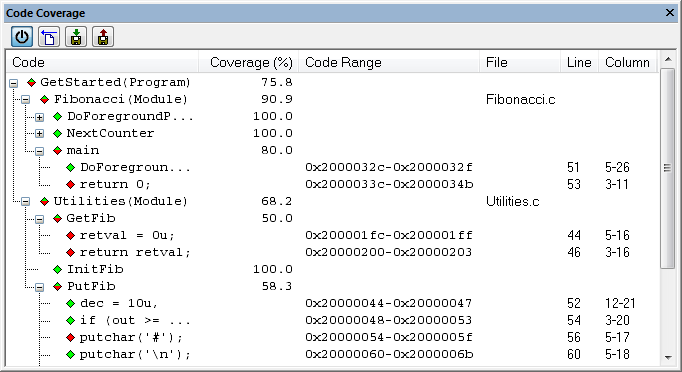Click the green diamond beside if (out >= ...
682x372 pixels.
click(x=71, y=320)
